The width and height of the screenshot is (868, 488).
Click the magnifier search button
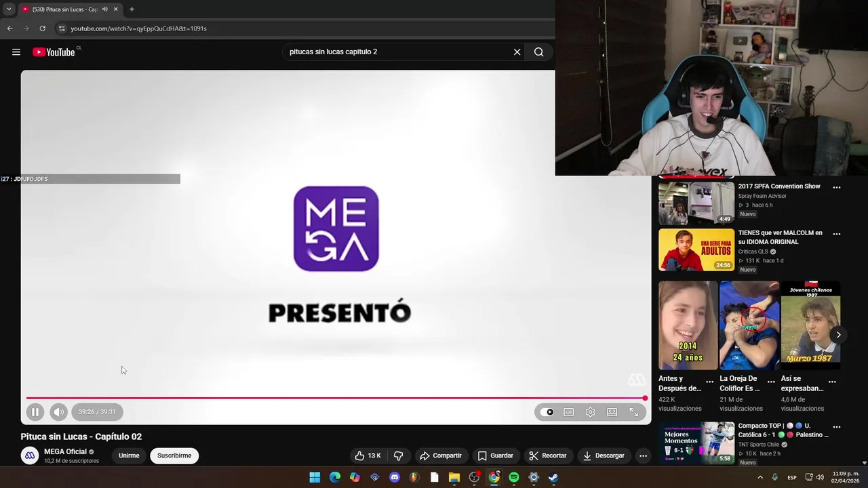(538, 52)
